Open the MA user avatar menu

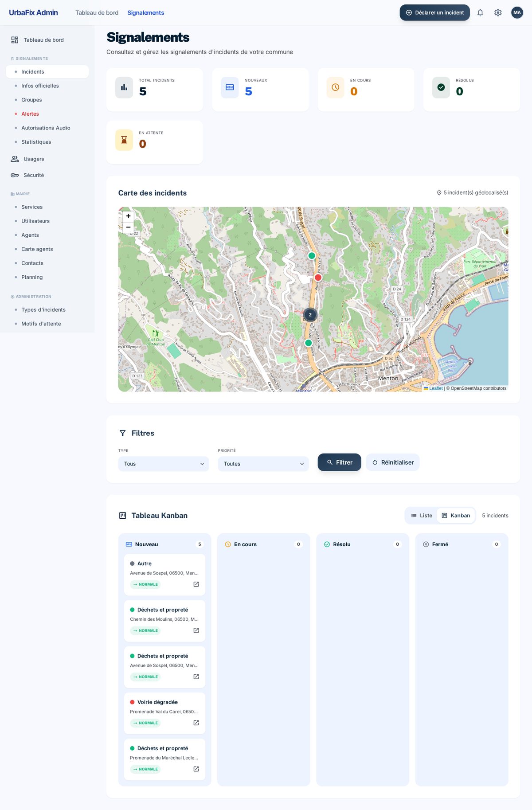click(x=517, y=13)
